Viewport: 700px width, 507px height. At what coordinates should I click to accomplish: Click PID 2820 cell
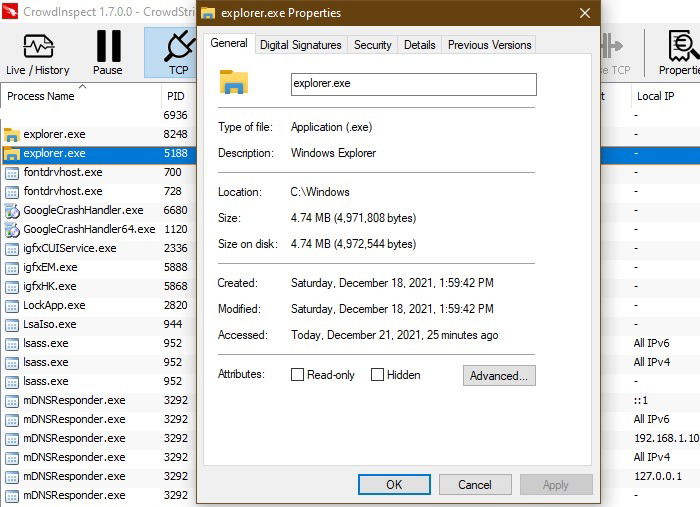point(175,305)
